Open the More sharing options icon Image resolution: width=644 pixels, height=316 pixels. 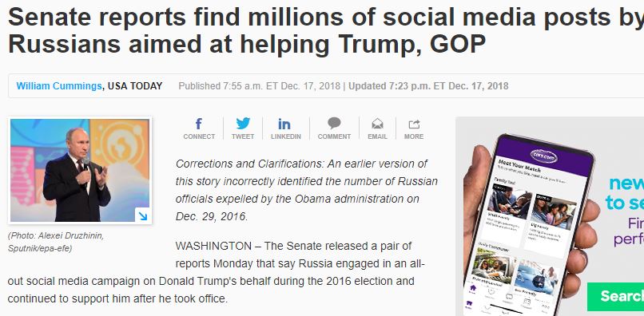pos(414,128)
